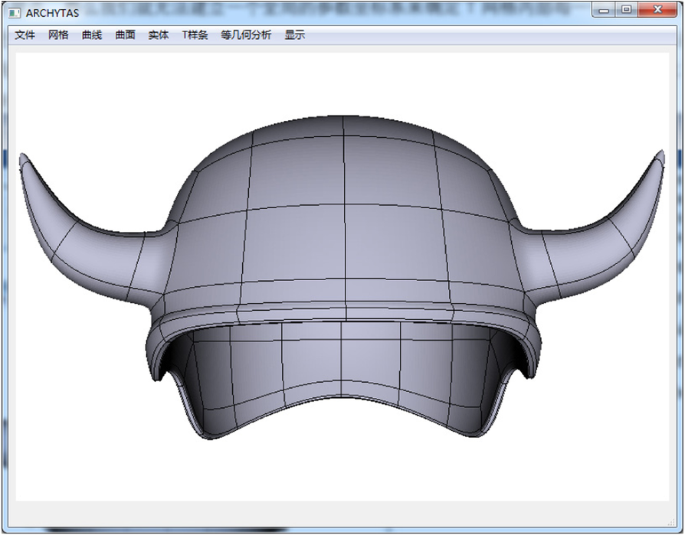The image size is (685, 535).
Task: Open the 曲线 (Curve) menu
Action: coord(91,35)
